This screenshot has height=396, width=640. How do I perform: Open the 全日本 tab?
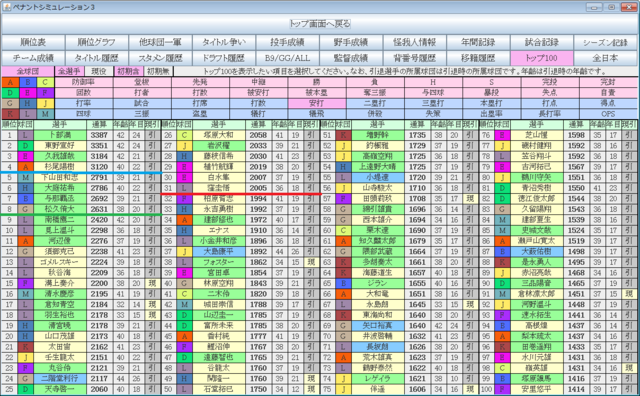606,58
